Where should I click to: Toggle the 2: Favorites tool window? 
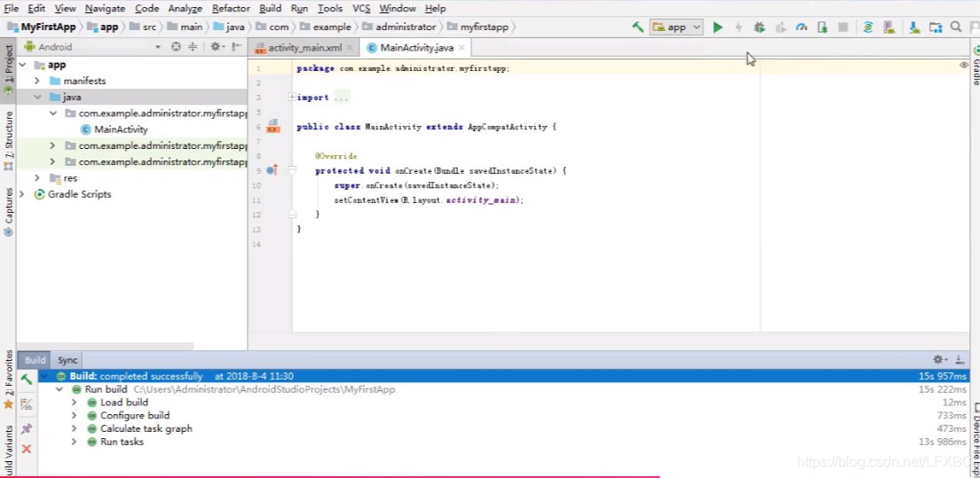(x=8, y=379)
